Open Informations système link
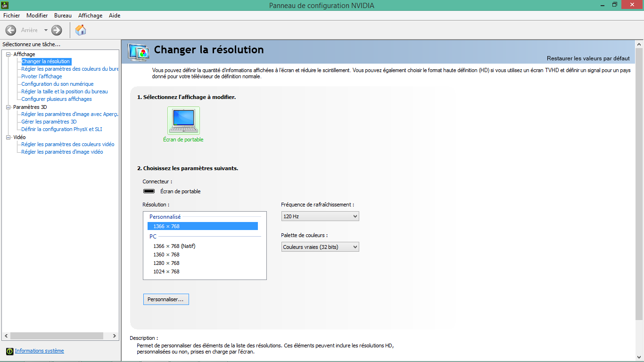Viewport: 644px width, 362px height. (x=39, y=351)
